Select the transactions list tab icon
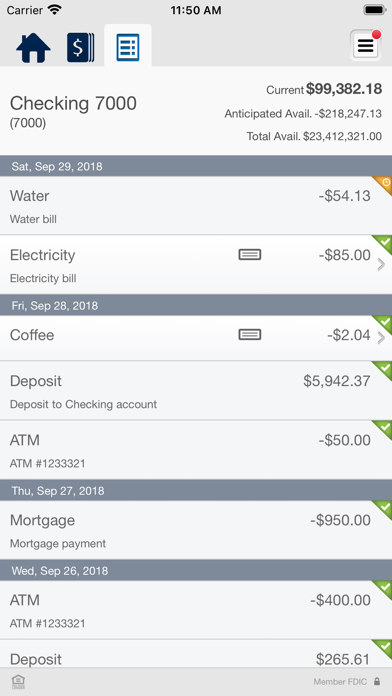This screenshot has width=392, height=696. tap(128, 47)
